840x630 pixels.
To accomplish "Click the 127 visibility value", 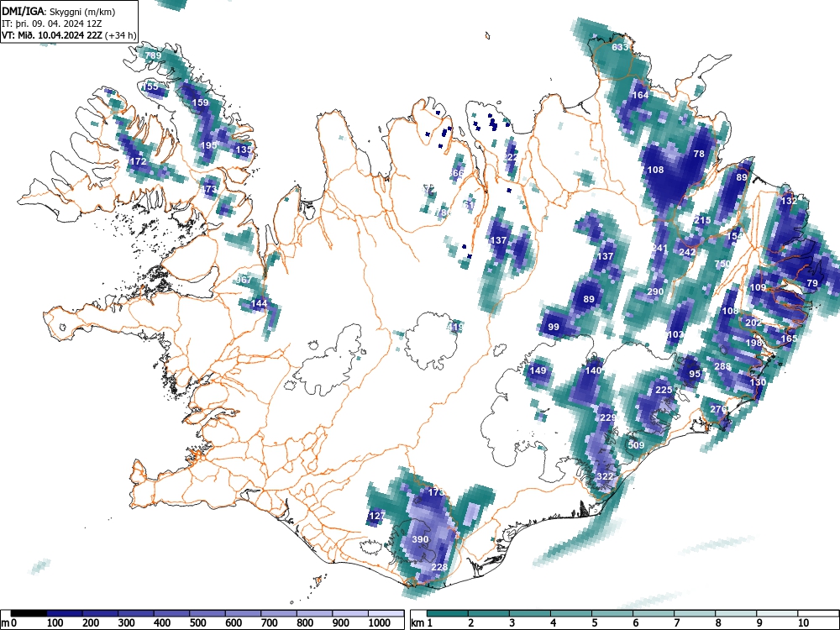I will coord(377,516).
